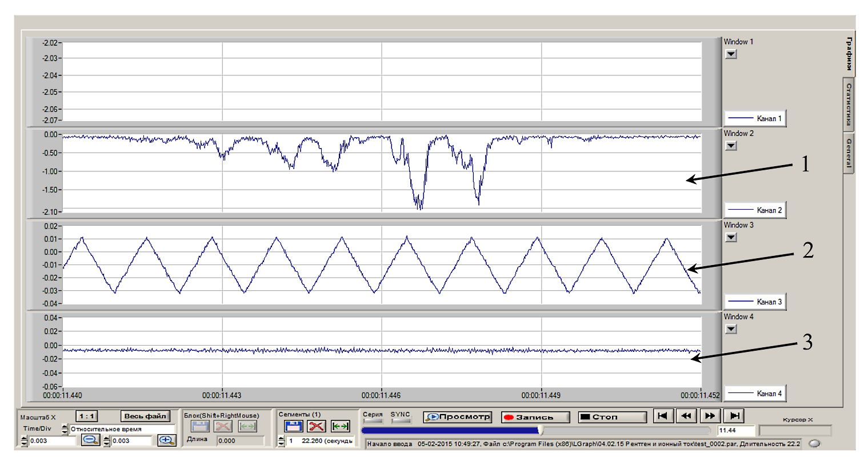868x465 pixels.
Task: Click the Масштаб X label
Action: click(x=38, y=417)
